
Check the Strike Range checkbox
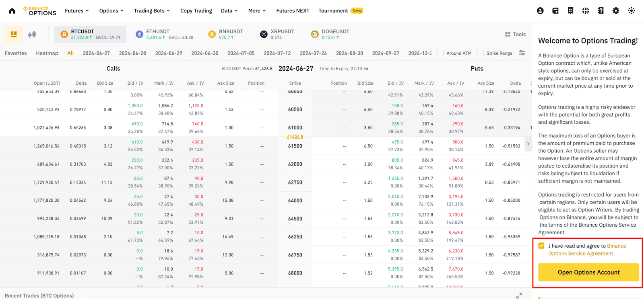[x=481, y=53]
